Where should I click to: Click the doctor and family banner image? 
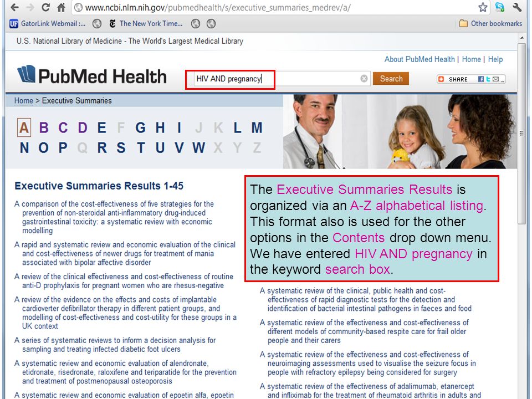(400, 131)
